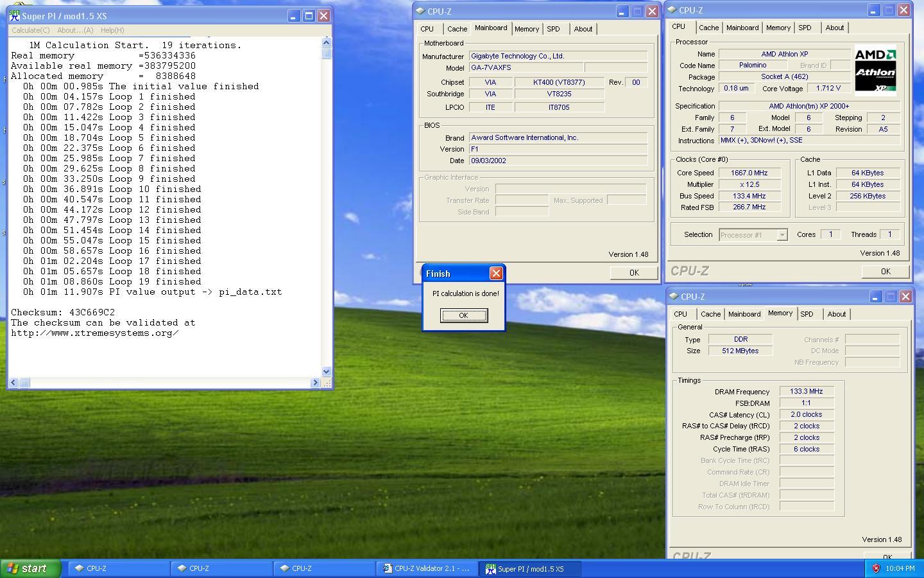Open Mainboard tab in the CPU window
This screenshot has height=578, width=924.
(x=742, y=28)
